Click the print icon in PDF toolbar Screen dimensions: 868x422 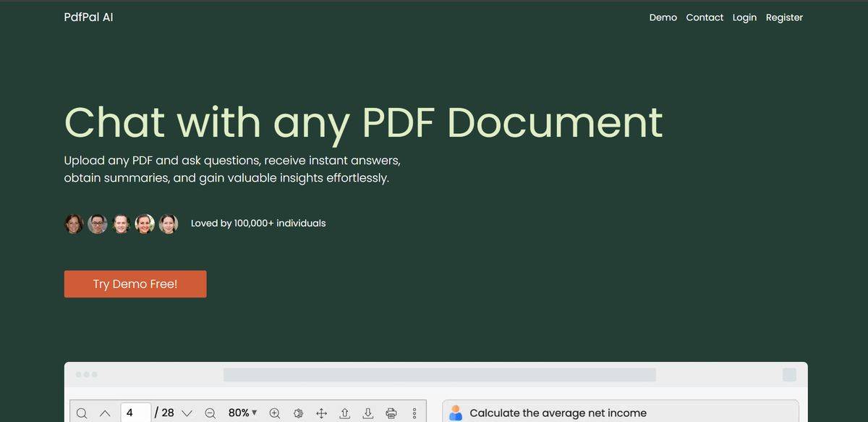click(391, 413)
